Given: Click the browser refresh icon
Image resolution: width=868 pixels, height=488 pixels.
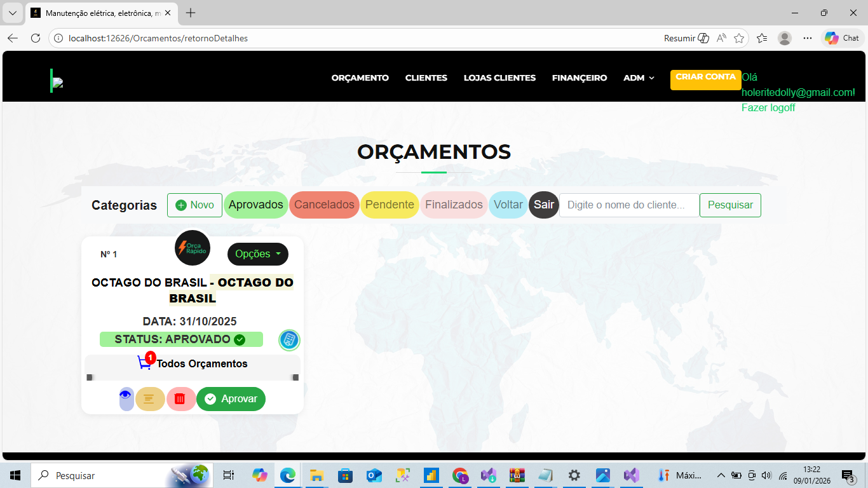Looking at the screenshot, I should [x=36, y=38].
